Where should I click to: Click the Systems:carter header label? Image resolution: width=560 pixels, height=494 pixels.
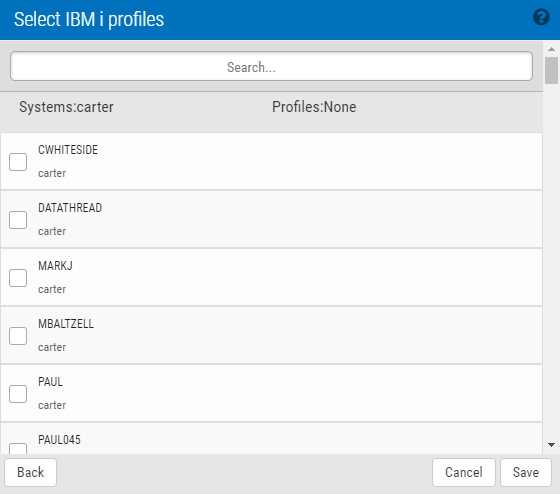click(66, 107)
